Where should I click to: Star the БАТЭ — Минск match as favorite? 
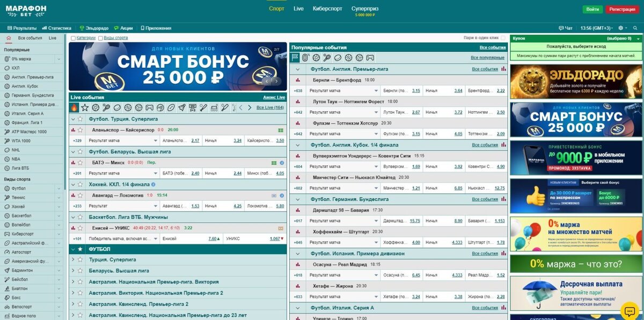80,162
